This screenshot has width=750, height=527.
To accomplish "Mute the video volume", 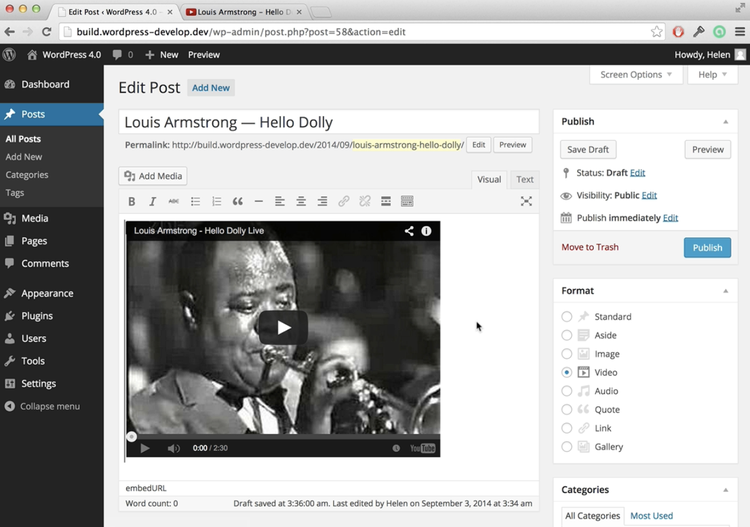I will tap(174, 448).
